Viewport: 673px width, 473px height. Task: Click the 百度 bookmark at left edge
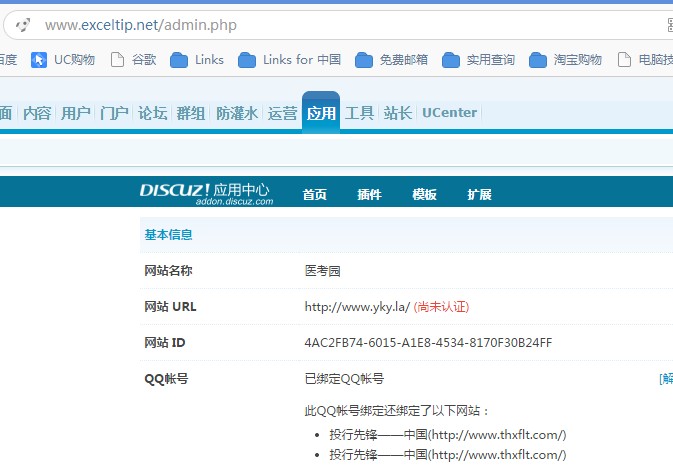(8, 60)
